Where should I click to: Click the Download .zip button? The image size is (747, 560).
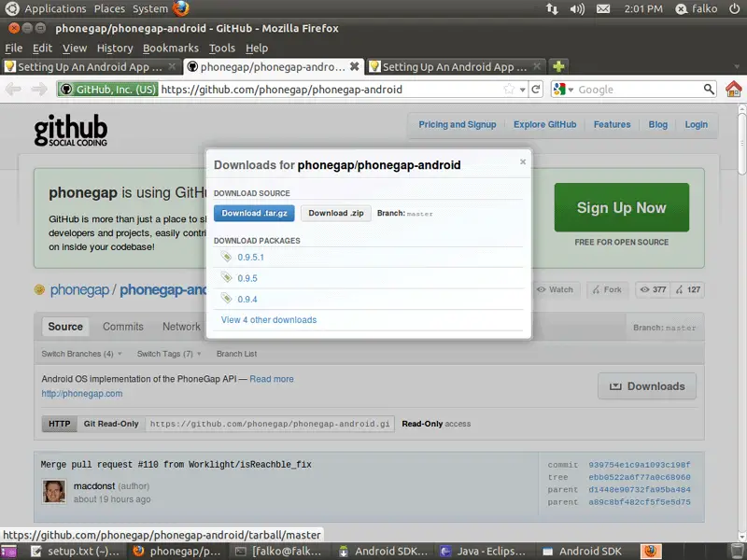(x=336, y=214)
